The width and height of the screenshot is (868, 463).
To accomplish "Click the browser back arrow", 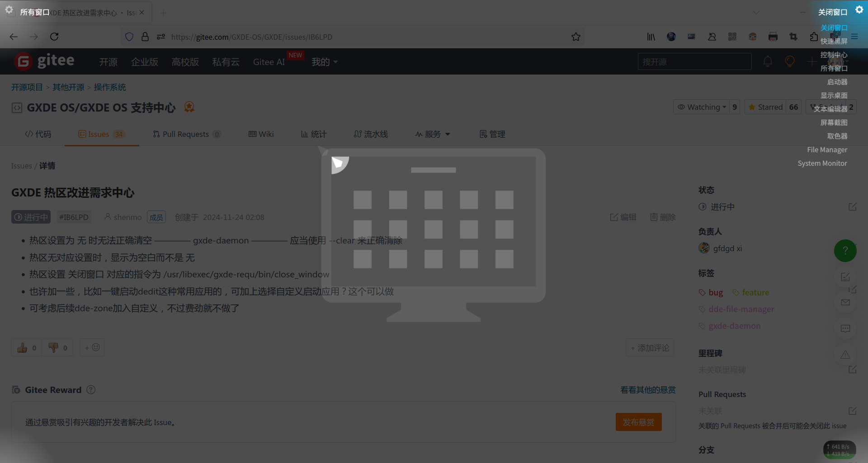I will tap(14, 37).
